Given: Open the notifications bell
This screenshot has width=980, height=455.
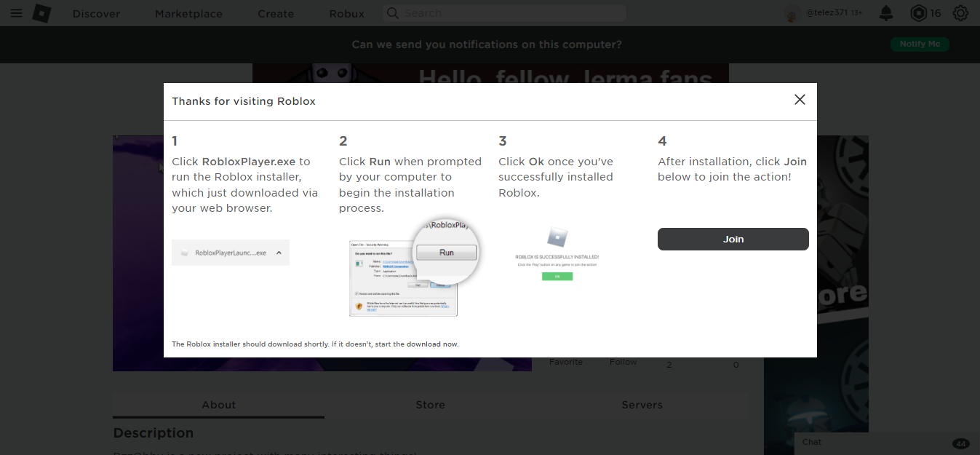Looking at the screenshot, I should tap(886, 13).
